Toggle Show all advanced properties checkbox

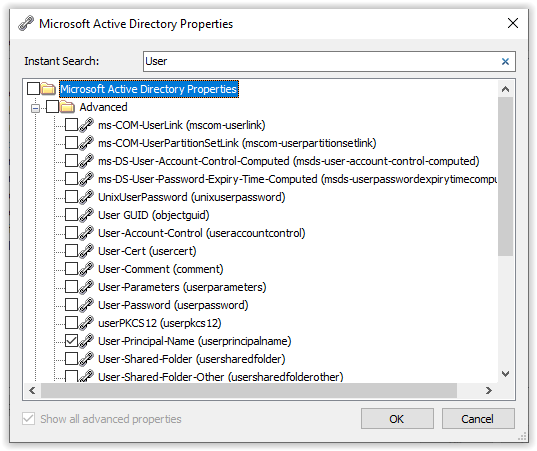pos(28,418)
